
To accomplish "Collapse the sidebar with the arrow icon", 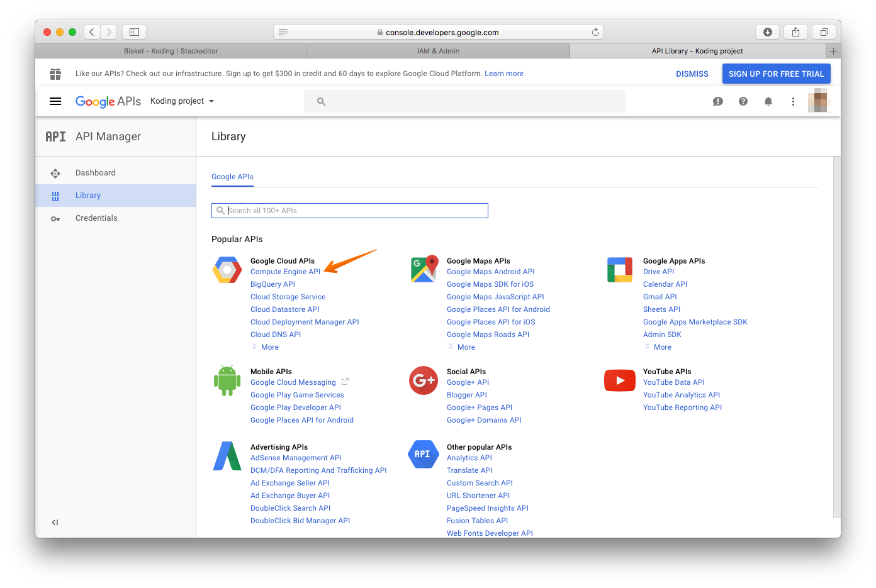I will 55,523.
